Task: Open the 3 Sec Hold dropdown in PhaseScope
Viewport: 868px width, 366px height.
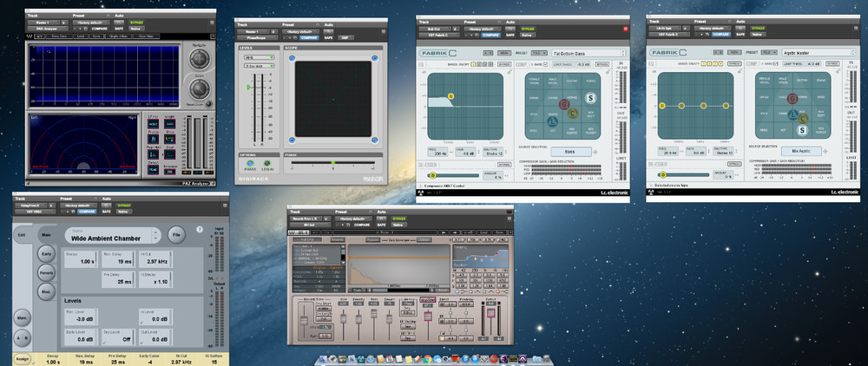Action: tap(260, 66)
